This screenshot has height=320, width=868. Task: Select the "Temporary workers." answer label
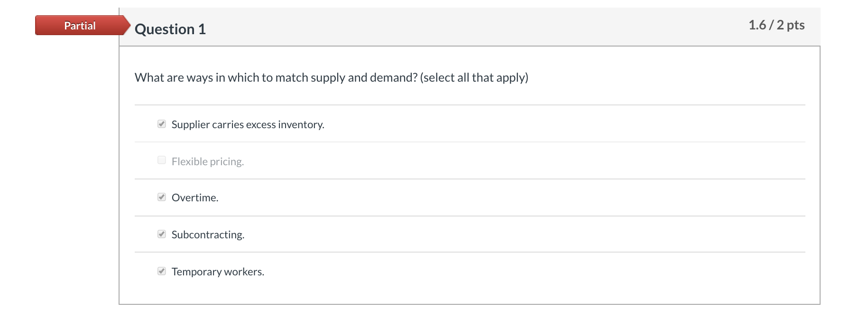click(218, 272)
